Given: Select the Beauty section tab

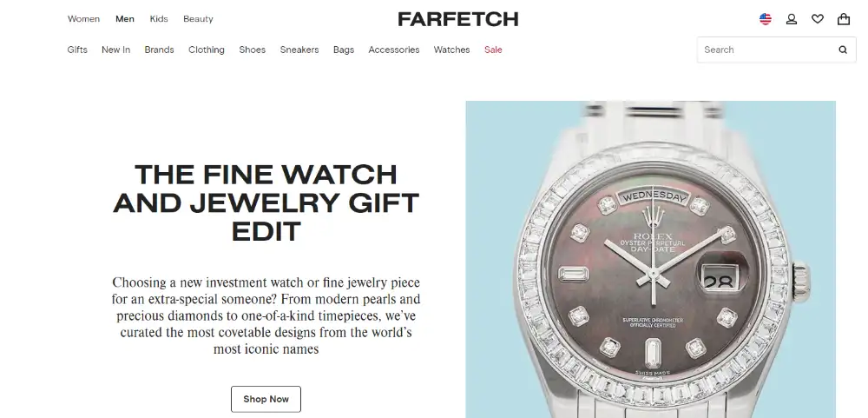Looking at the screenshot, I should pyautogui.click(x=198, y=19).
